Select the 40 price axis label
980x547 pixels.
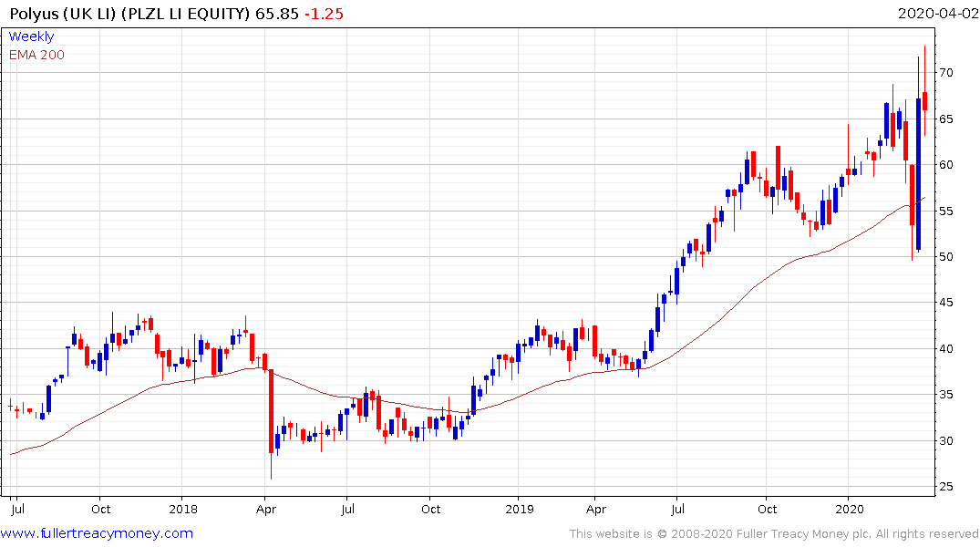point(945,348)
